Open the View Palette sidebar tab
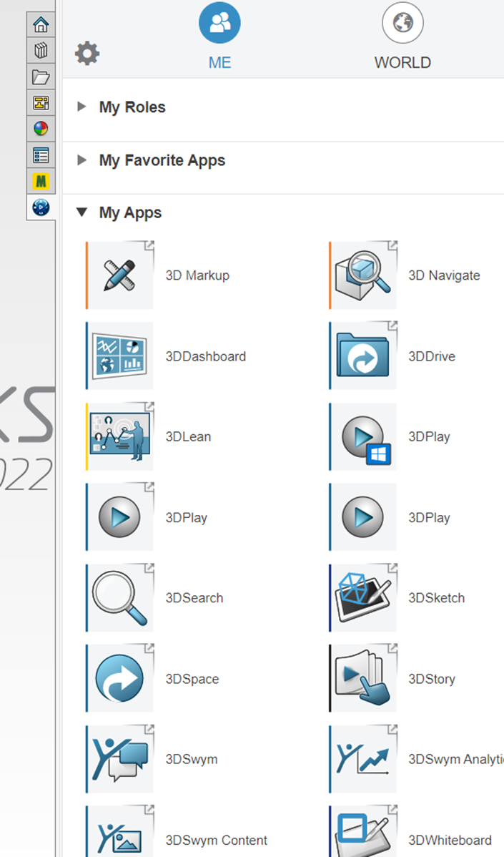This screenshot has width=504, height=857. tap(41, 103)
